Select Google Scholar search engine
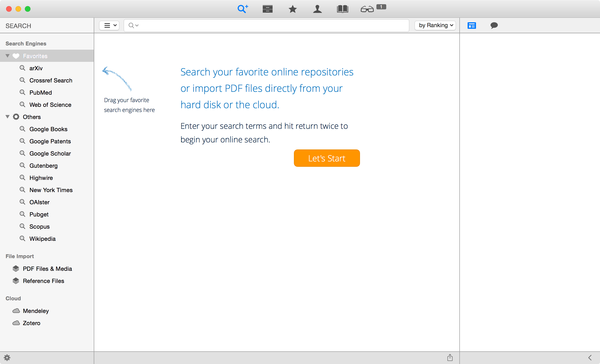The image size is (600, 364). (50, 153)
